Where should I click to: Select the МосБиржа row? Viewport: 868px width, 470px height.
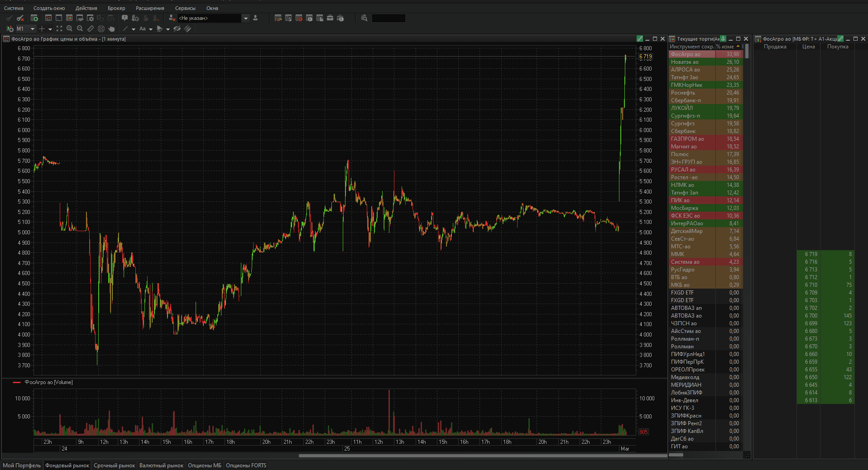pyautogui.click(x=705, y=208)
